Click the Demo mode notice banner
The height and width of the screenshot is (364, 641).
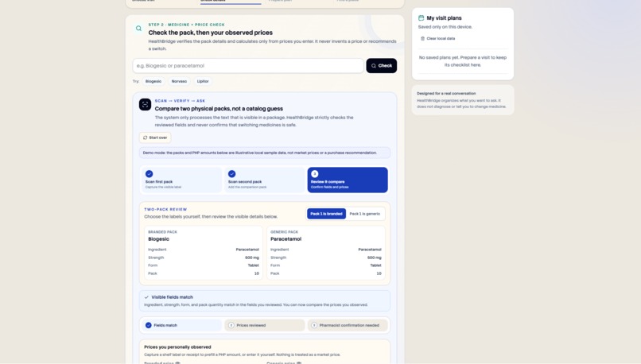265,153
